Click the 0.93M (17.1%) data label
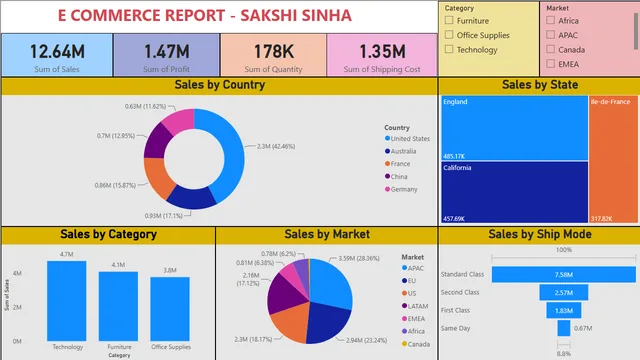Viewport: 640px width, 360px height. pyautogui.click(x=164, y=216)
